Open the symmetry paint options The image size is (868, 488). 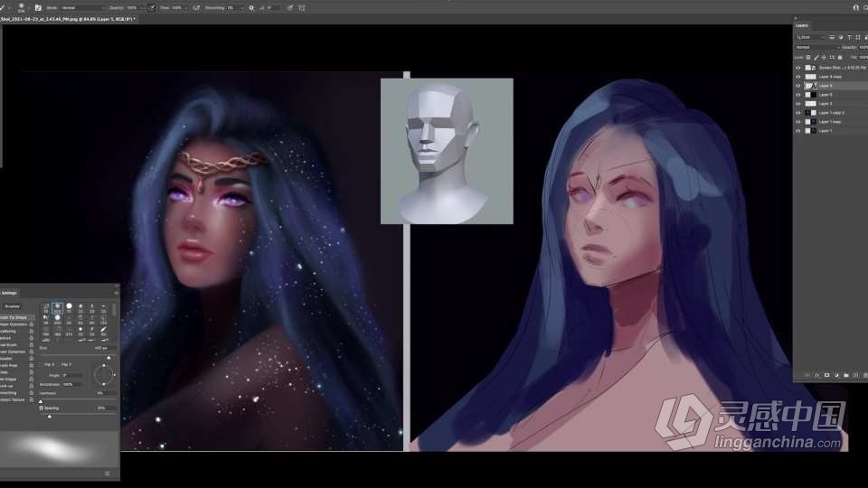click(x=302, y=8)
